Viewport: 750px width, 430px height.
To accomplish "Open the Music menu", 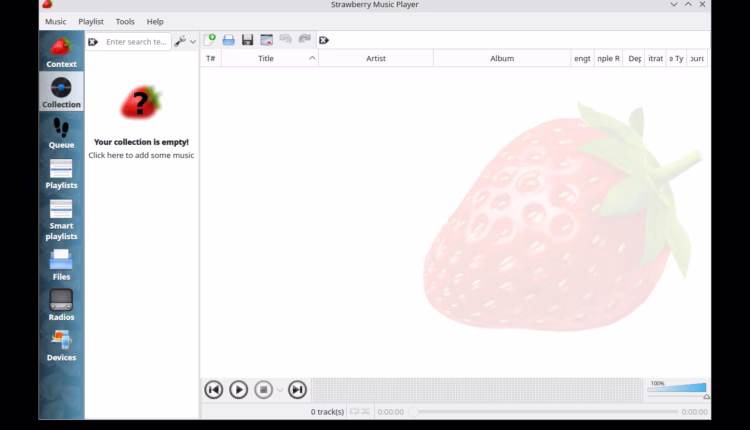I will tap(55, 22).
